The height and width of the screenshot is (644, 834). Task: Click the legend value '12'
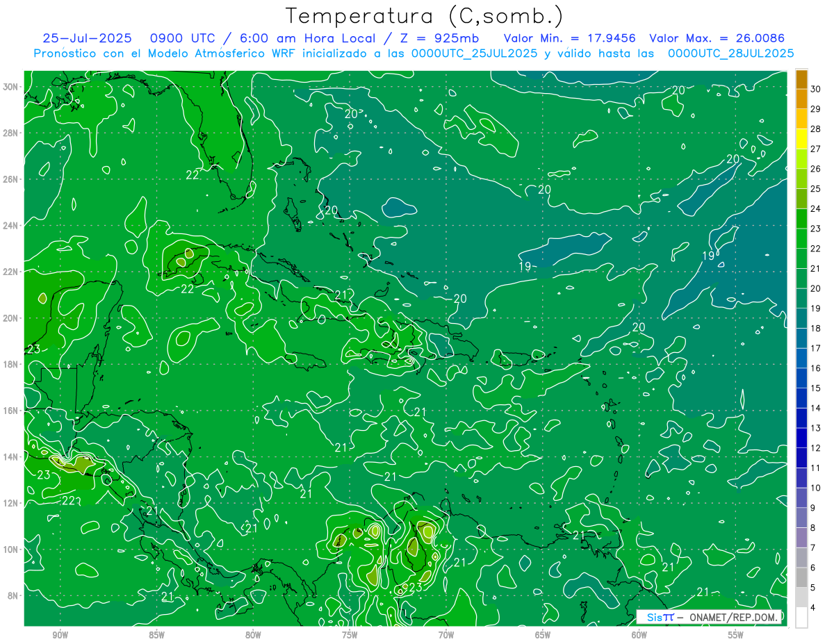(815, 448)
